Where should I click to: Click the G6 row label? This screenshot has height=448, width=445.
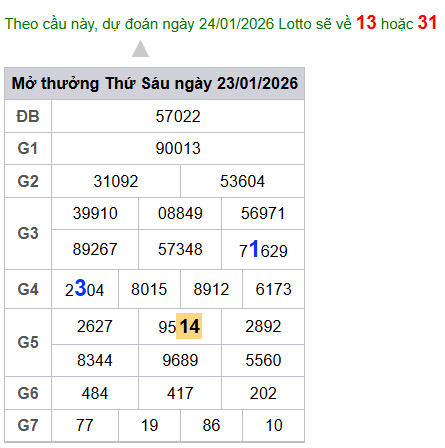(28, 393)
